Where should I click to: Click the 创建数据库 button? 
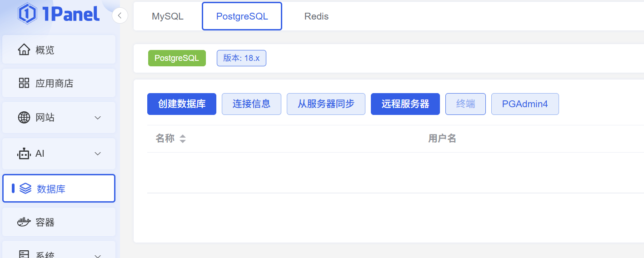182,104
